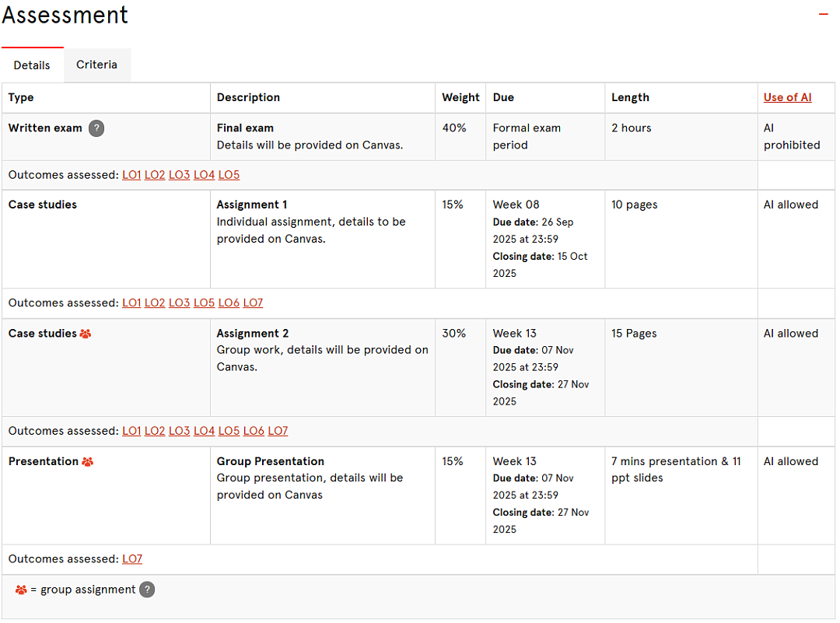Screen dimensions: 840x623
Task: Open LO1 link in Written exam outcomes
Action: coord(131,175)
